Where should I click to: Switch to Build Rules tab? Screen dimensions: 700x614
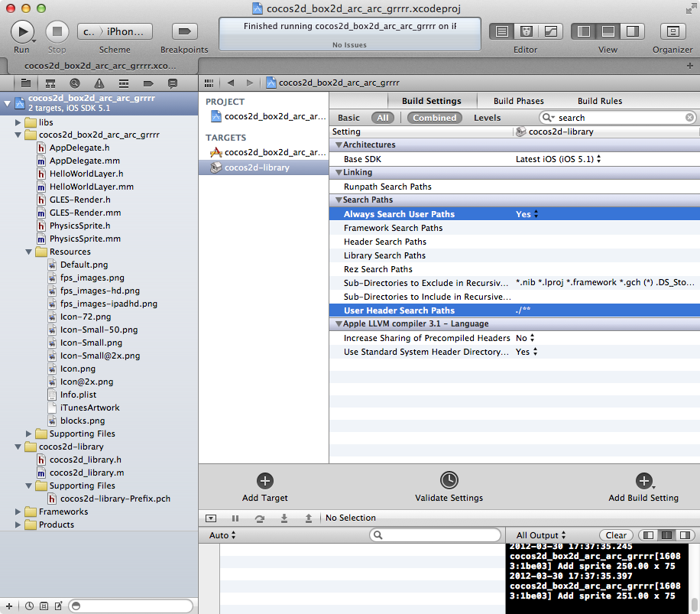coord(600,101)
